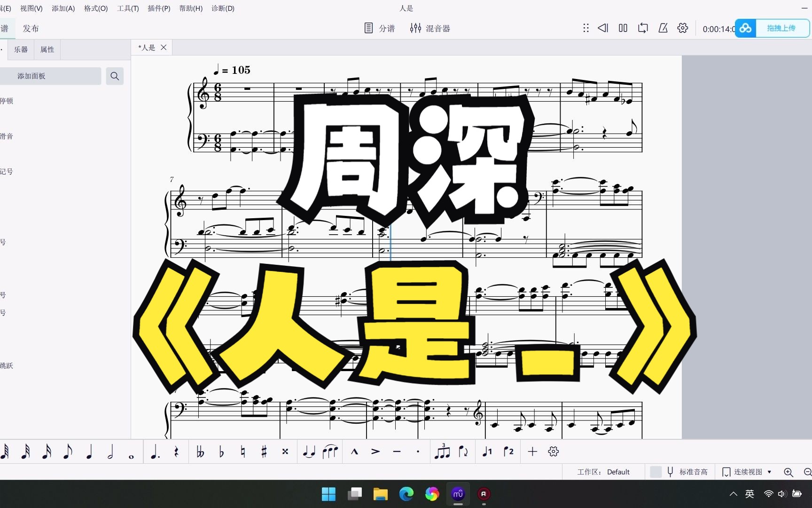Grab the playback toolbar drag handle
The height and width of the screenshot is (508, 812).
point(586,28)
